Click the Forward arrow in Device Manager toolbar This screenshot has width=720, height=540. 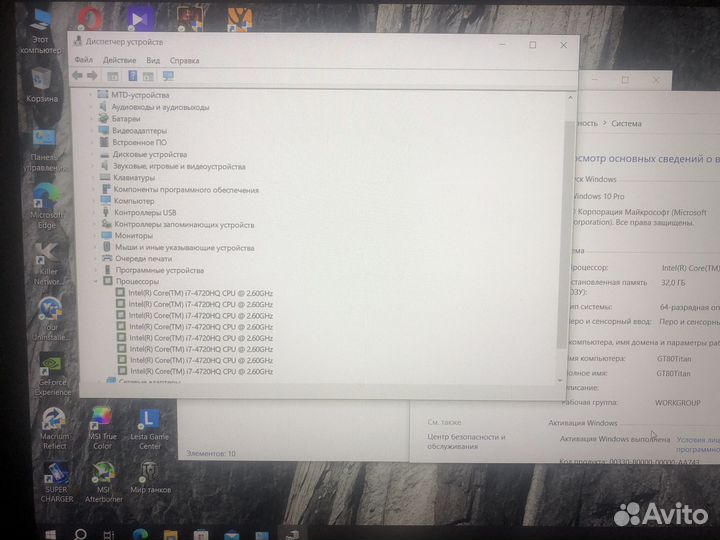[x=92, y=75]
